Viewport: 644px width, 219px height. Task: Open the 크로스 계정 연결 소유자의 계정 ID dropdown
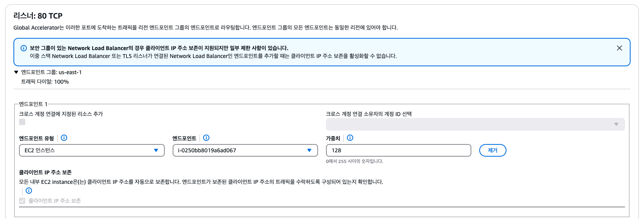click(475, 124)
